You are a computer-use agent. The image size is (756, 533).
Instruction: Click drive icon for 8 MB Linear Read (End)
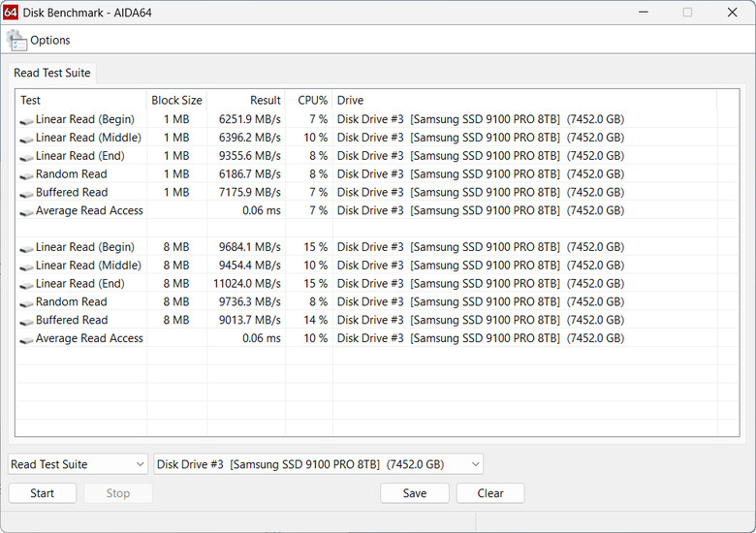26,285
